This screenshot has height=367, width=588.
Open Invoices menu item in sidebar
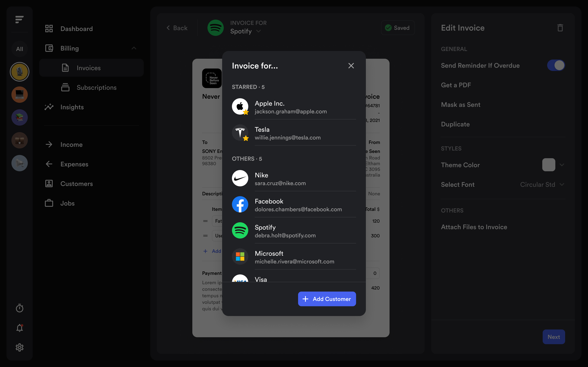pyautogui.click(x=88, y=68)
